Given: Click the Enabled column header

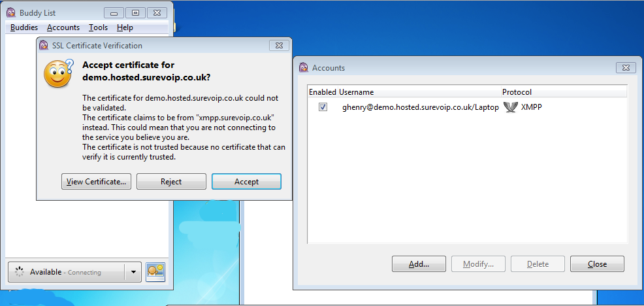Looking at the screenshot, I should point(323,92).
